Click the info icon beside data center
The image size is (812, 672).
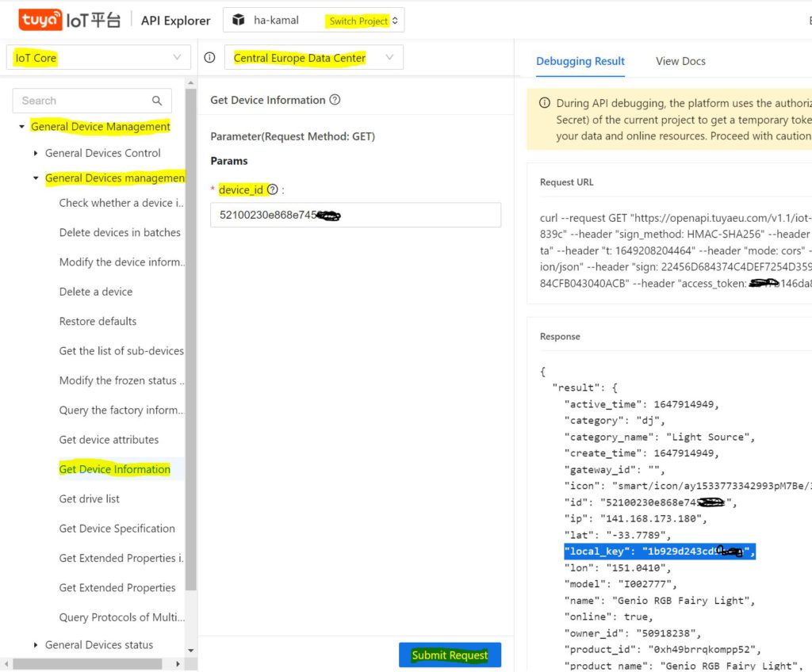(x=209, y=58)
